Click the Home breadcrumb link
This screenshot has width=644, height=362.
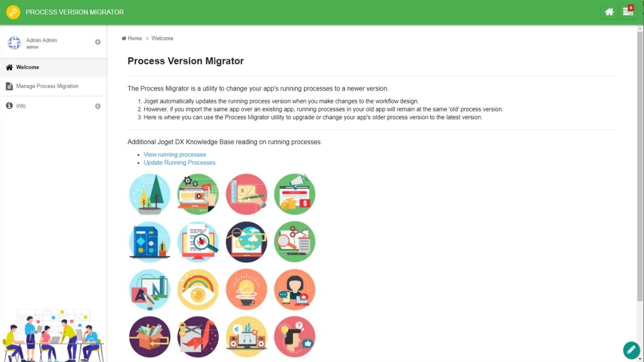[134, 38]
